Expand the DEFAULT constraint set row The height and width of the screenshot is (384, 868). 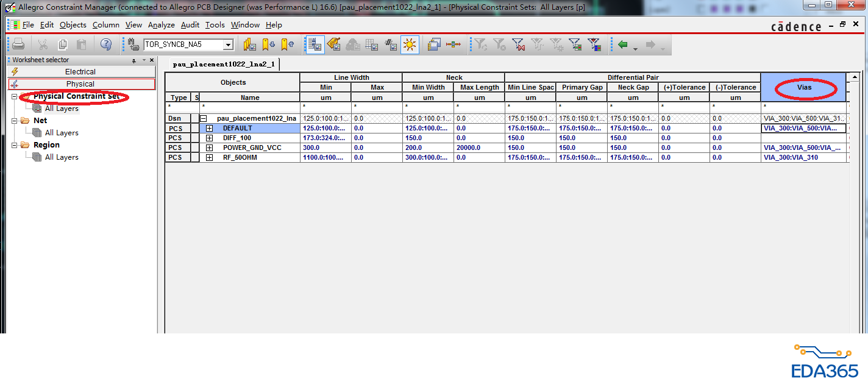[210, 128]
